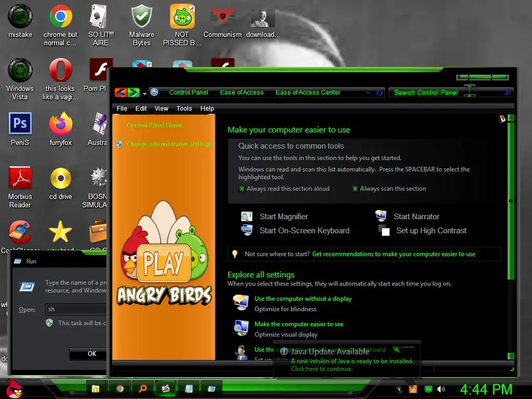Click the On-Screen Keyboard icon
This screenshot has height=399, width=532.
click(247, 230)
